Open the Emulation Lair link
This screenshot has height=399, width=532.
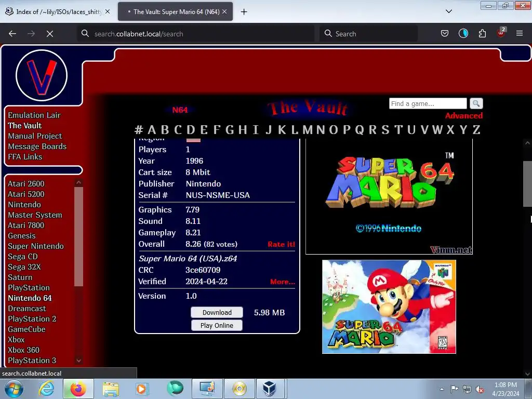click(34, 115)
